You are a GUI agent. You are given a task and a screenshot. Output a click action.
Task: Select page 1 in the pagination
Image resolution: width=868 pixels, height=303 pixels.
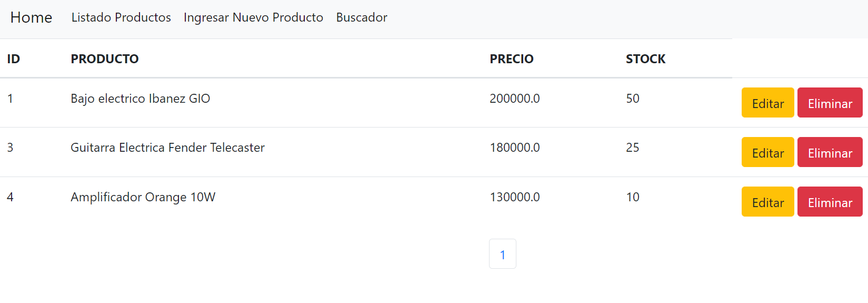point(503,254)
